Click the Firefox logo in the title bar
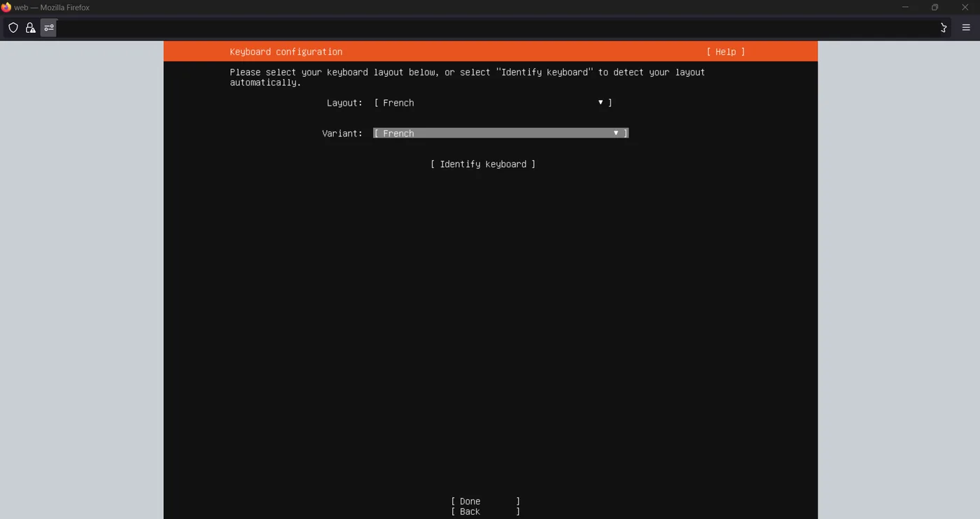The height and width of the screenshot is (519, 980). tap(6, 8)
